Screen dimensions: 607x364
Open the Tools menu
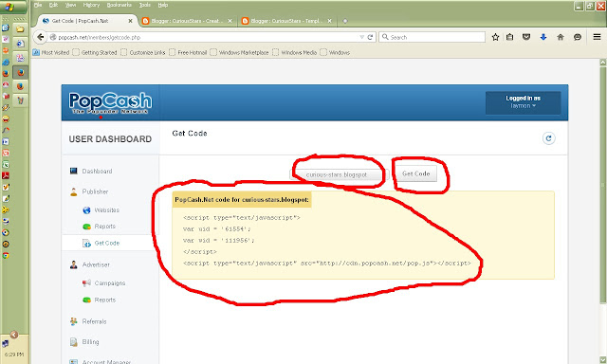[x=145, y=5]
